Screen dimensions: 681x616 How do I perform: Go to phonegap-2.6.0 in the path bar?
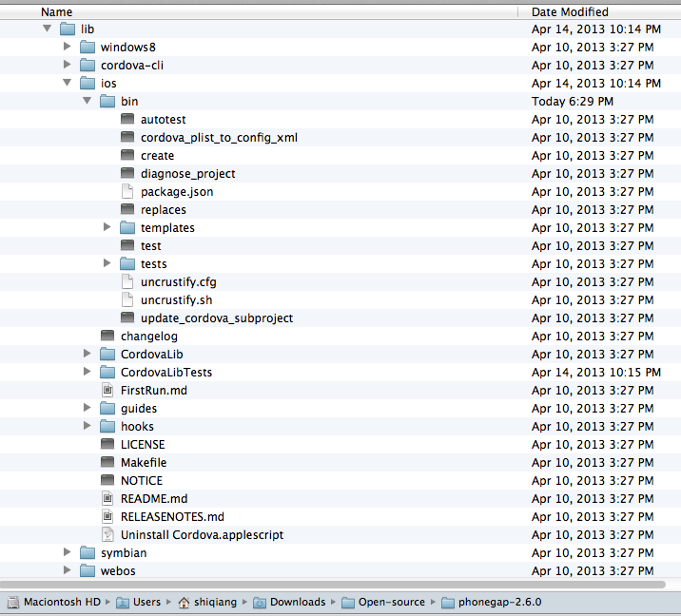[x=491, y=602]
